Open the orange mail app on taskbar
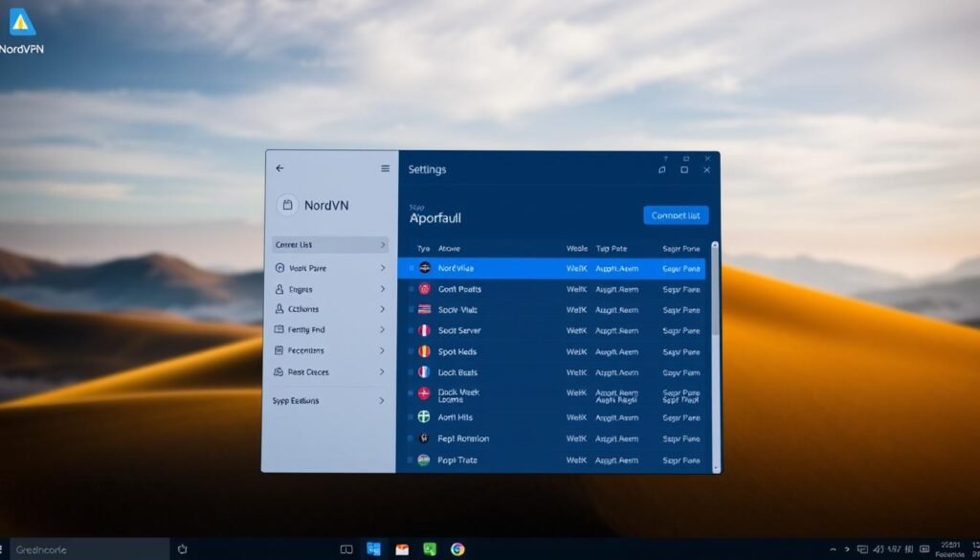The width and height of the screenshot is (980, 560). (x=402, y=549)
